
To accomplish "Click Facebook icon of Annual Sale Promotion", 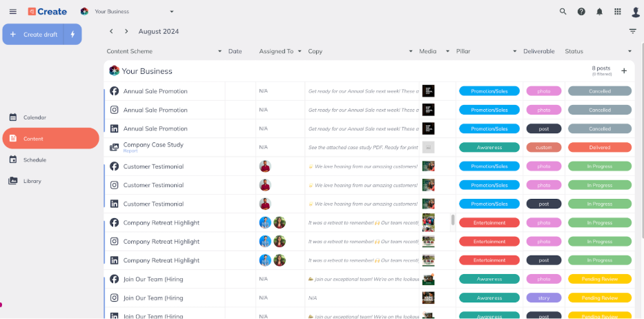I will coord(115,91).
